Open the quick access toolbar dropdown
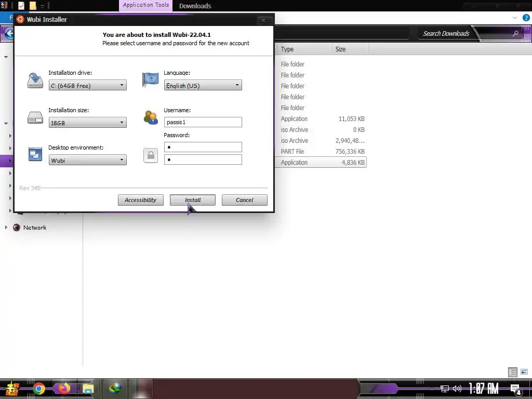Viewport: 532px width, 399px height. [43, 6]
